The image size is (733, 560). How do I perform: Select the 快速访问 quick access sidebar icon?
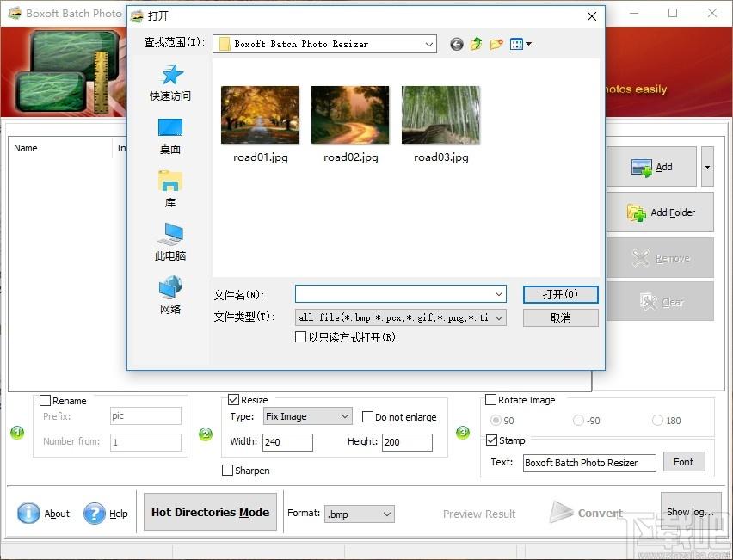[170, 75]
